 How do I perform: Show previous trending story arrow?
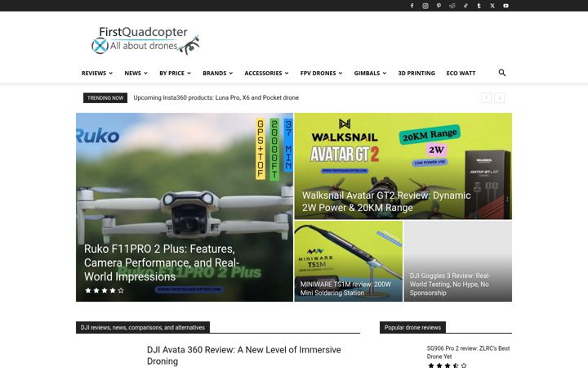[x=486, y=97]
